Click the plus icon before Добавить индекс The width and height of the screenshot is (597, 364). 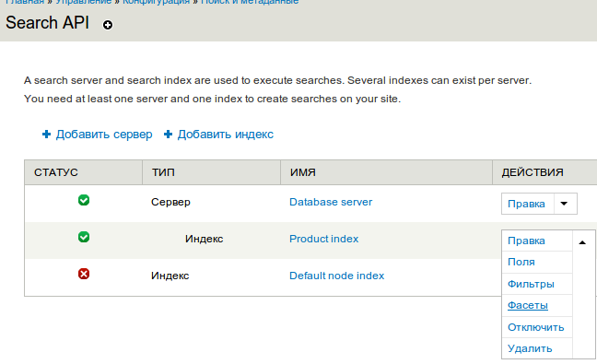(168, 134)
